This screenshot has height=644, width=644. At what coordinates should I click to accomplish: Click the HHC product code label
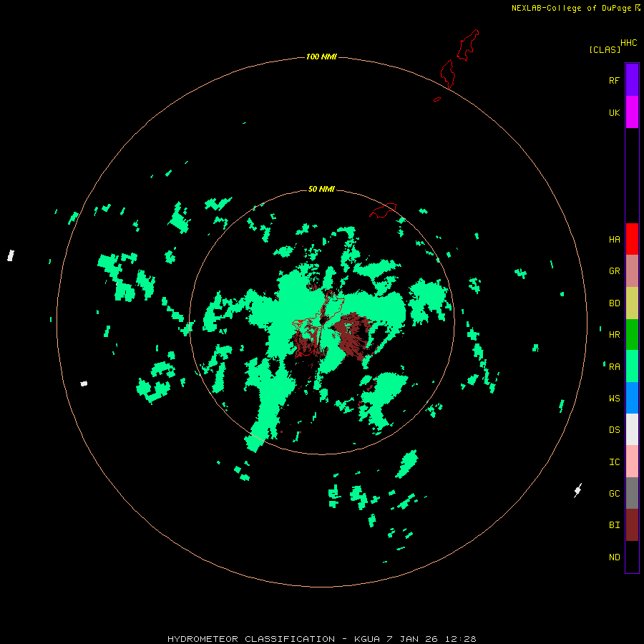tap(628, 43)
